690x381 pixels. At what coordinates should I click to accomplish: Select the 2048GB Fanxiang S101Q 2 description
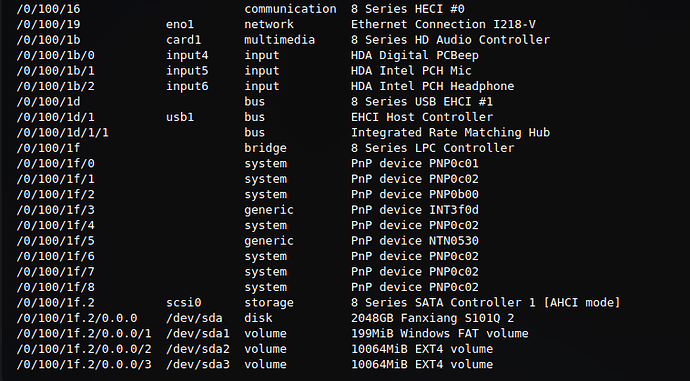point(433,318)
